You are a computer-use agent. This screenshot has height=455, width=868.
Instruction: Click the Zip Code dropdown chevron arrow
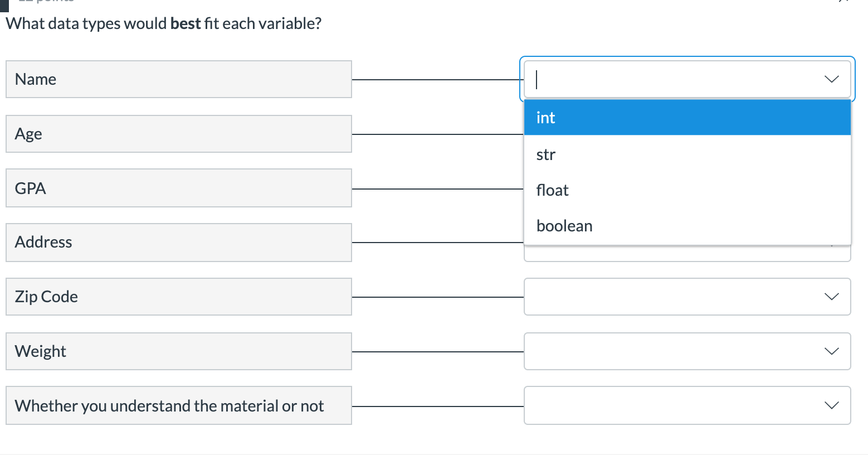click(x=831, y=297)
